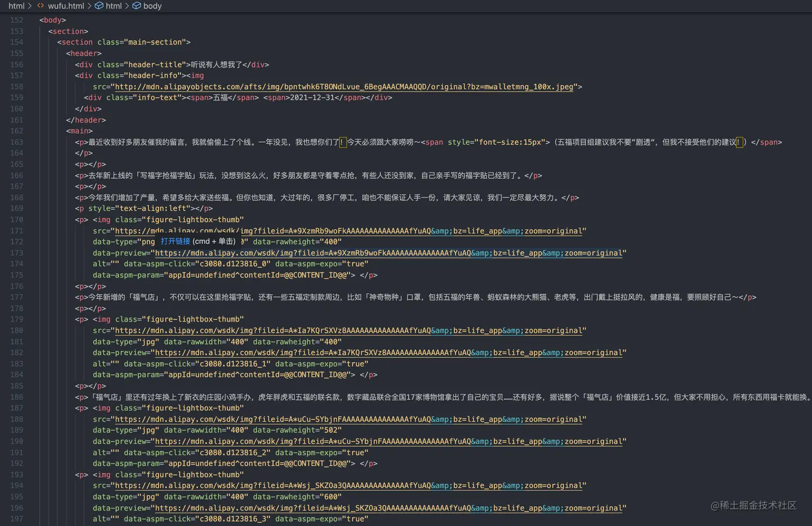The height and width of the screenshot is (526, 812).
Task: Click the "c3080.d123816_1" attribute value
Action: coord(233,364)
